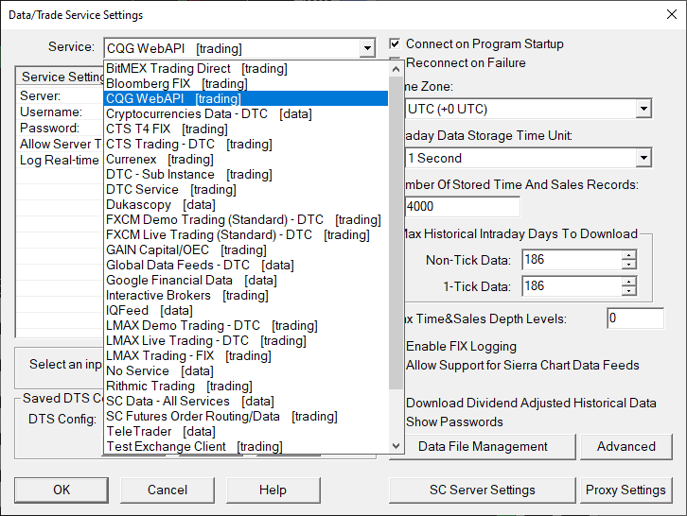The width and height of the screenshot is (687, 516).
Task: Choose SC Futures Order Routing/Data
Action: (x=246, y=416)
